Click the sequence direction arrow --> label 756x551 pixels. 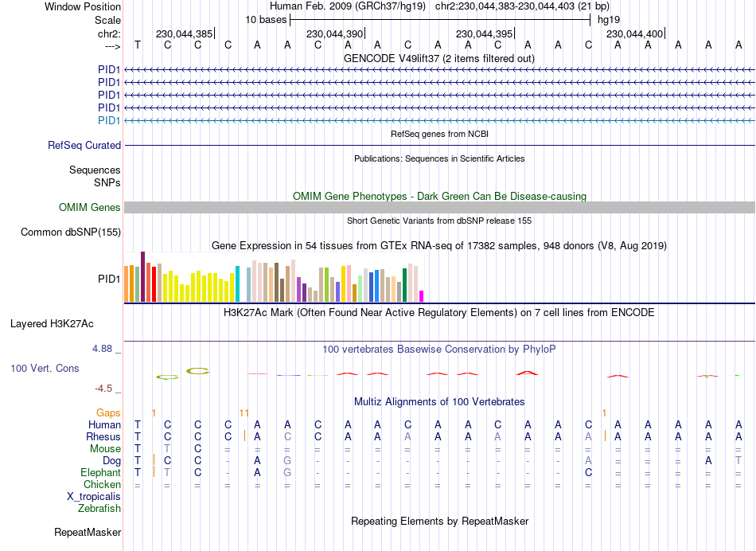(x=112, y=46)
